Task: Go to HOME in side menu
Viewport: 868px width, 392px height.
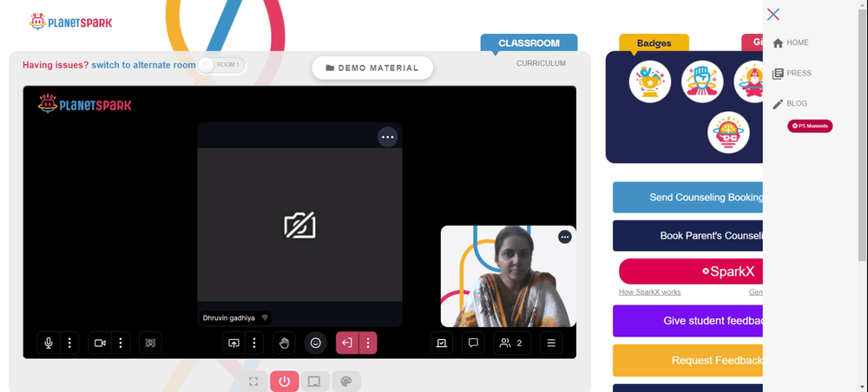Action: [x=791, y=42]
